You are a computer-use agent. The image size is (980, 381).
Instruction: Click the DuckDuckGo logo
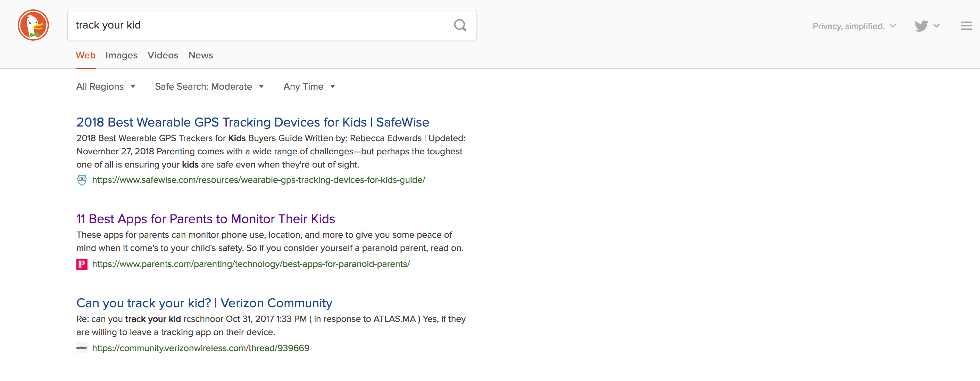click(33, 25)
